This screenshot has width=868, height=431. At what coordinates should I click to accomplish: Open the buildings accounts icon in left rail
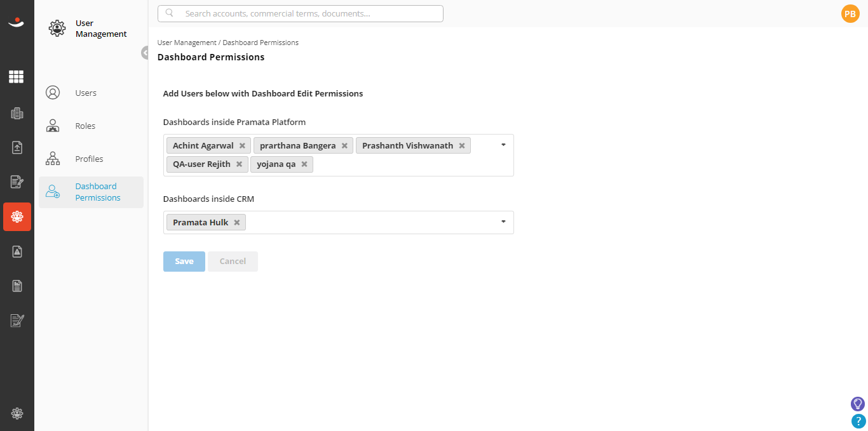(x=17, y=114)
